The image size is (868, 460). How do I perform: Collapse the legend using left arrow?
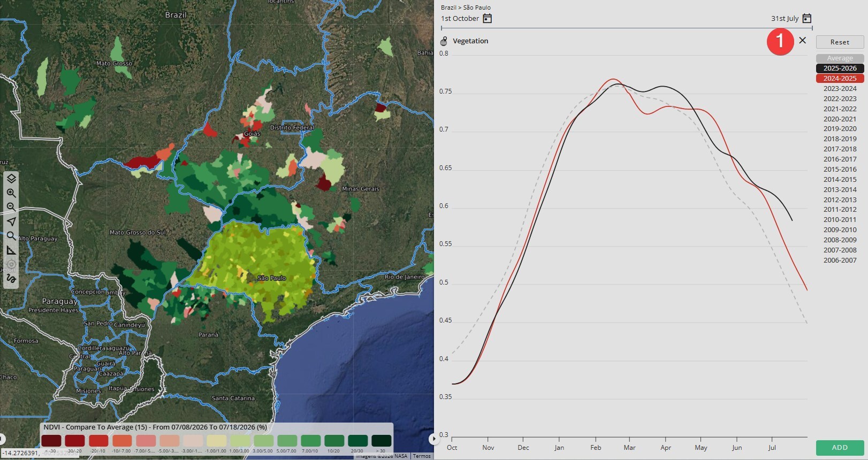point(2,439)
